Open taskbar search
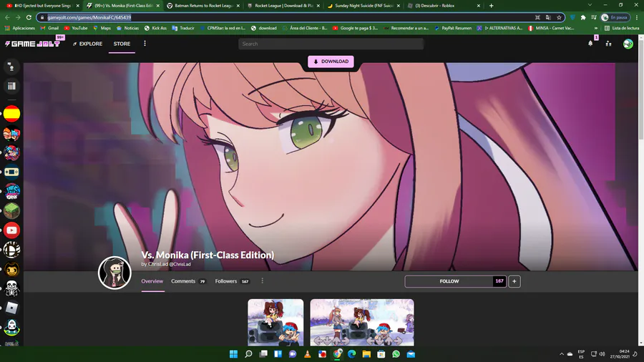 pyautogui.click(x=248, y=354)
